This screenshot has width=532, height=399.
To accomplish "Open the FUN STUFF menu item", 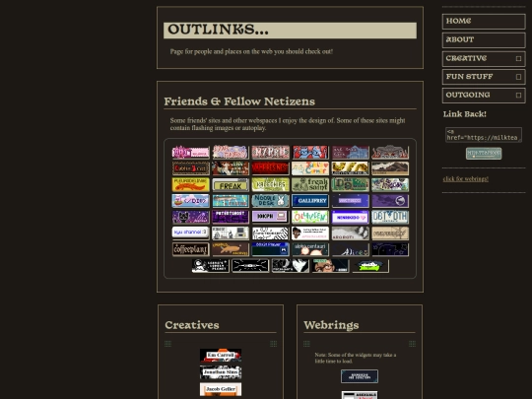I will pyautogui.click(x=484, y=77).
